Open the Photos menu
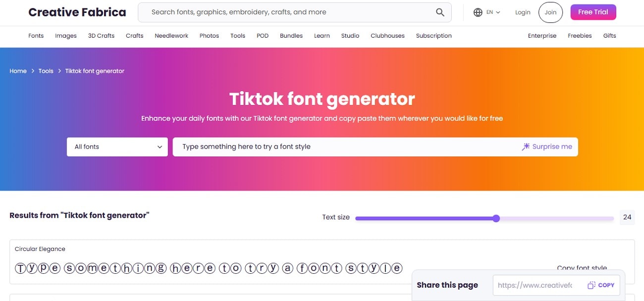Viewport: 644px width, 301px height. 209,36
